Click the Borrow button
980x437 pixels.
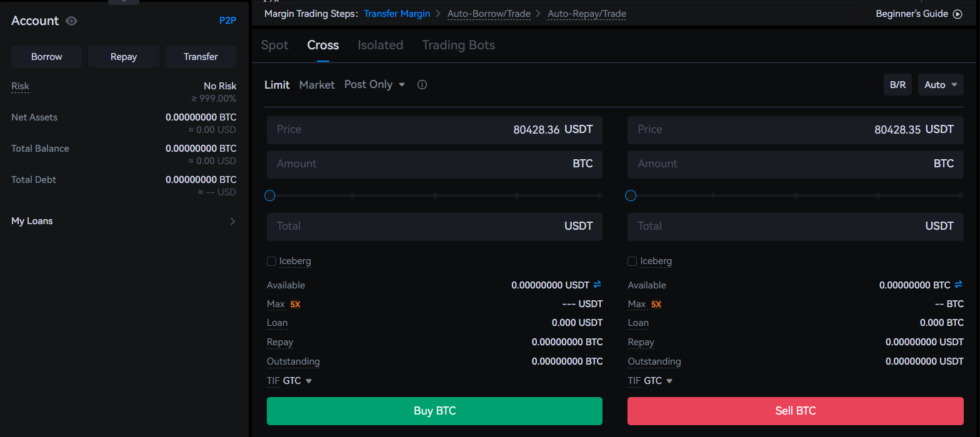click(47, 56)
